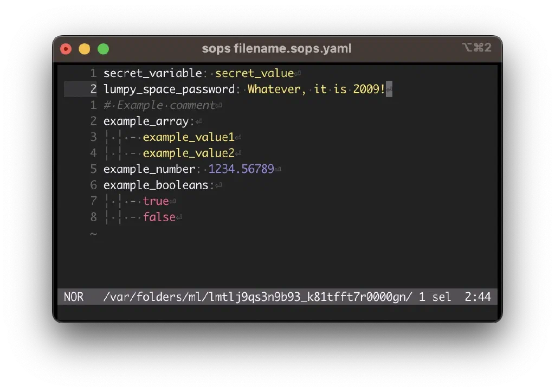Click the cursor block at end of line 2
555x392 pixels.
[389, 89]
